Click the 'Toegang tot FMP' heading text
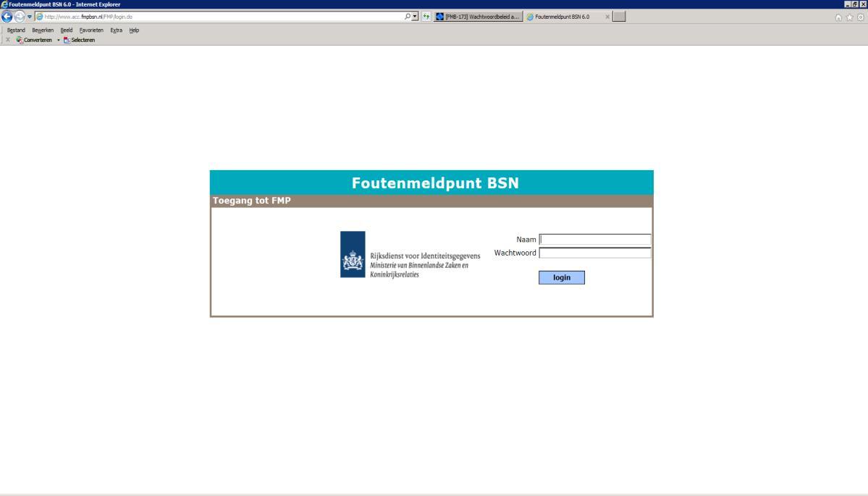Screen dimensions: 868x496 coord(252,201)
